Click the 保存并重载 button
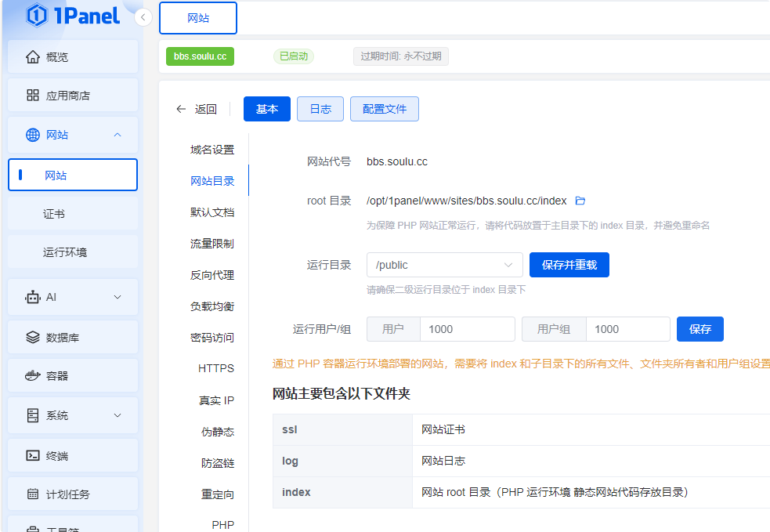This screenshot has width=770, height=532. pyautogui.click(x=569, y=266)
